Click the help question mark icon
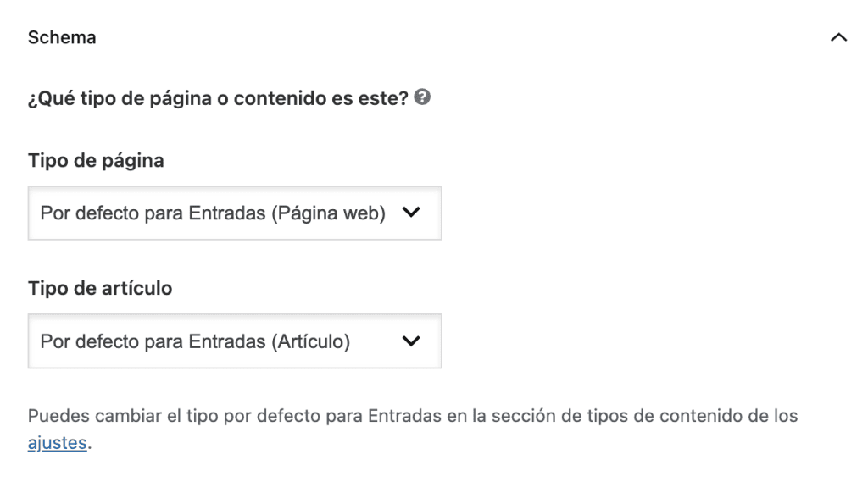Screen dimensions: 868x482 [x=423, y=97]
